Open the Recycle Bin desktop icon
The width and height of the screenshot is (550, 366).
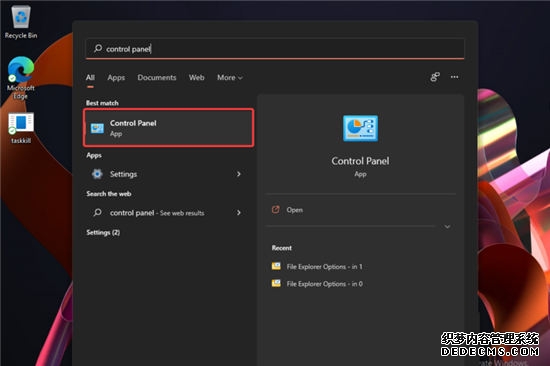[21, 22]
